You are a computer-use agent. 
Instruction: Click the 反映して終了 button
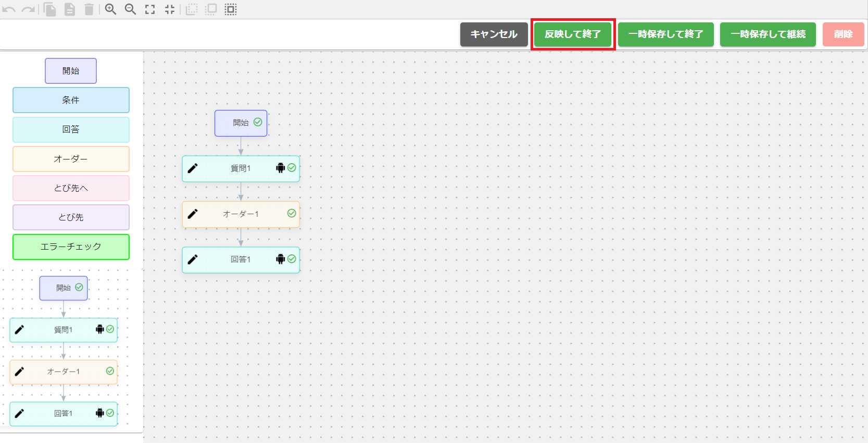point(573,34)
